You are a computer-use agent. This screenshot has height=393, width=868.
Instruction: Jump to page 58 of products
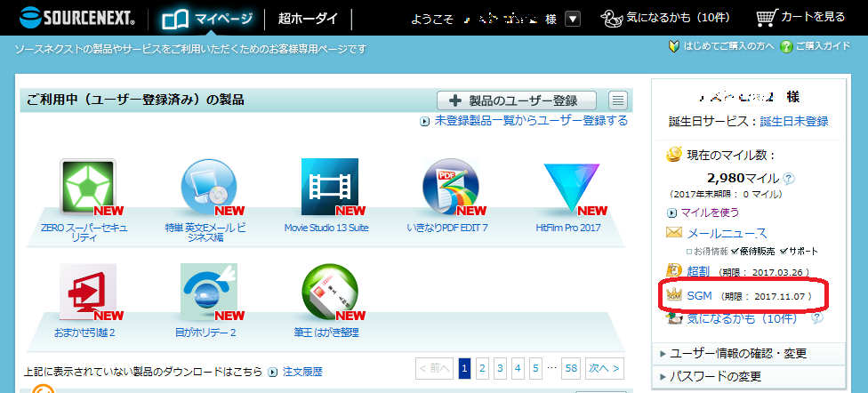tap(571, 368)
